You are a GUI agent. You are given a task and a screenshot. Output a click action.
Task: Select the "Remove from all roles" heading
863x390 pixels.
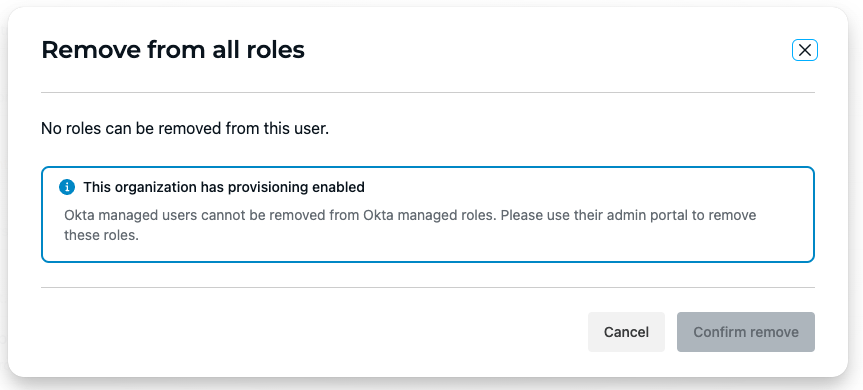pos(173,50)
